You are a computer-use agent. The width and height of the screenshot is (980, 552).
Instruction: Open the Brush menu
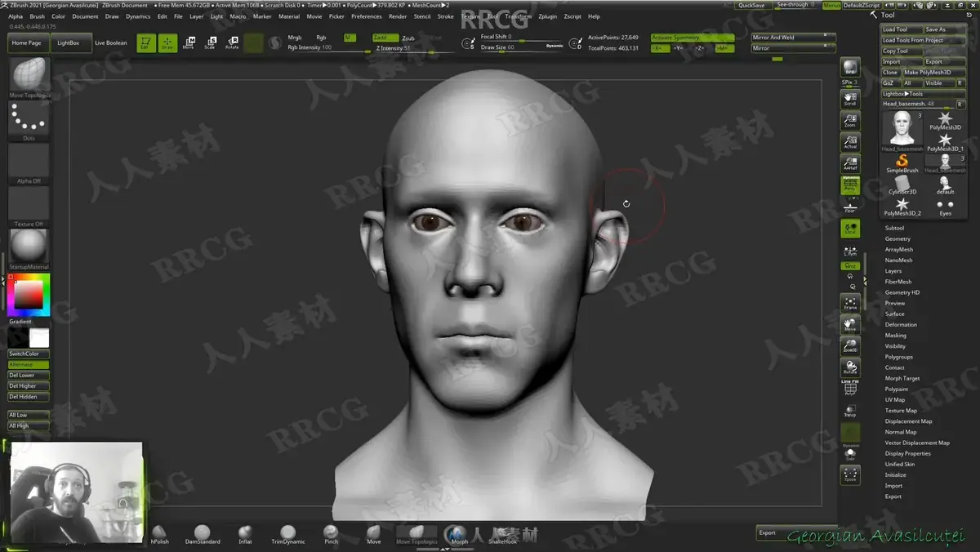tap(37, 16)
